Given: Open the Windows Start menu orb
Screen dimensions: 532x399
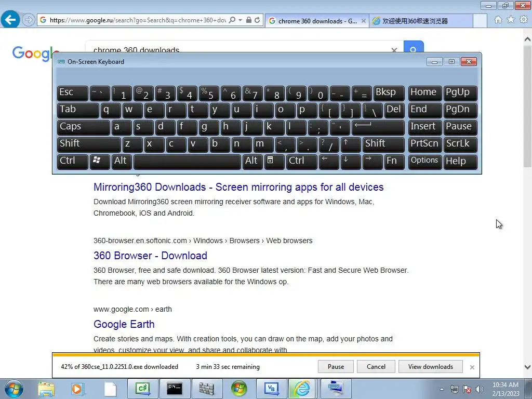Looking at the screenshot, I should click(14, 389).
